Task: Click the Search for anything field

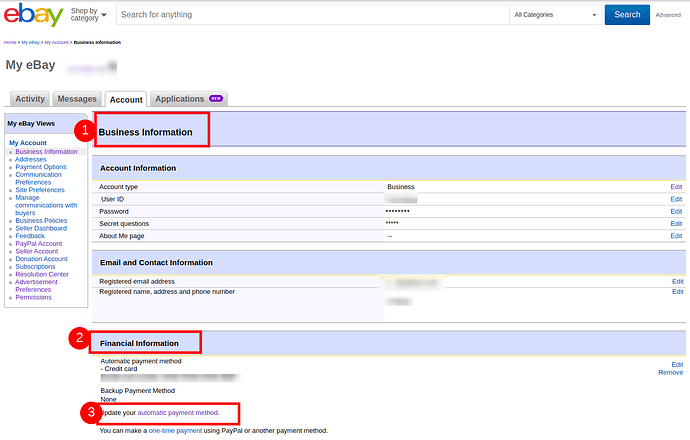Action: [x=312, y=15]
